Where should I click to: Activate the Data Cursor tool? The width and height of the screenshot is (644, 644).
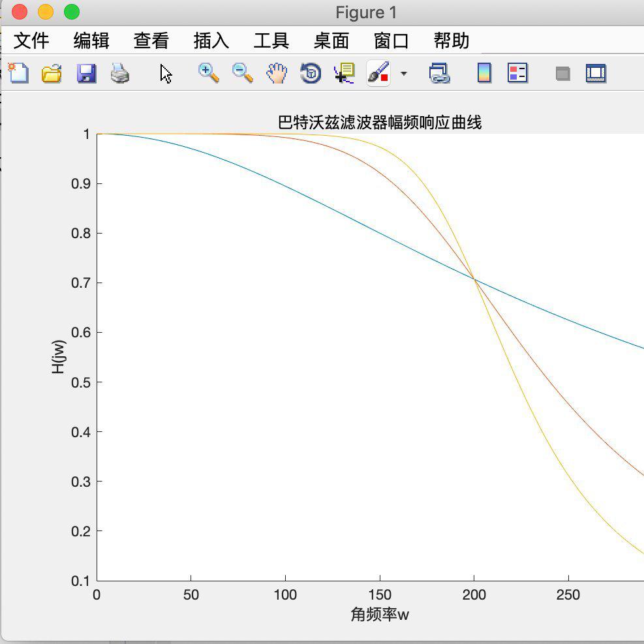(x=344, y=74)
